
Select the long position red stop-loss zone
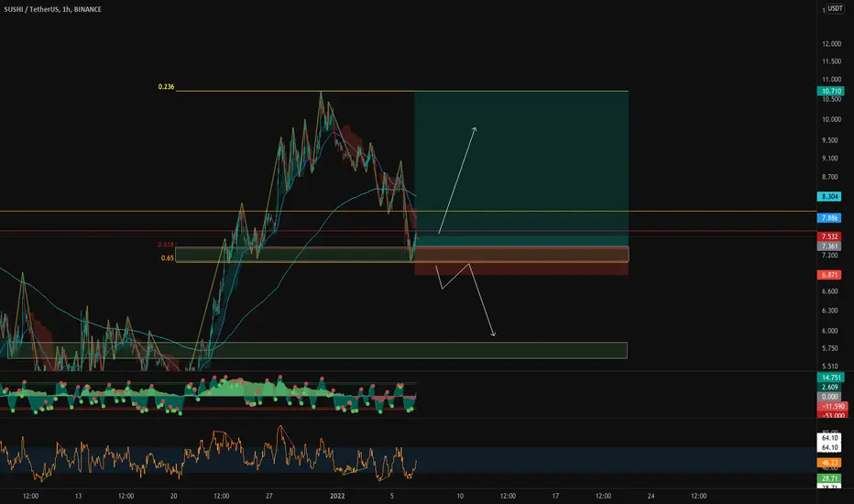pos(521,260)
